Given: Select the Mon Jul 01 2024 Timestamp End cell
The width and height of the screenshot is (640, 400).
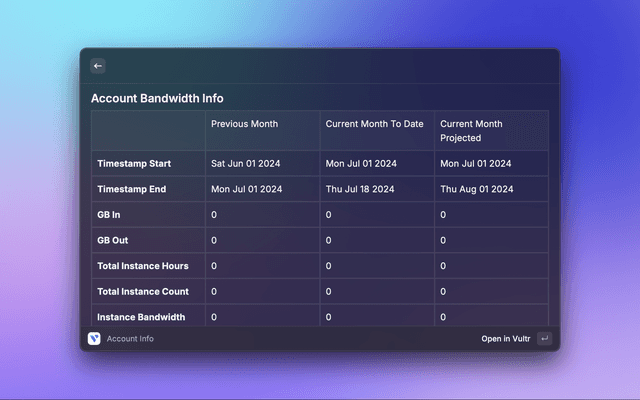Looking at the screenshot, I should pos(246,189).
